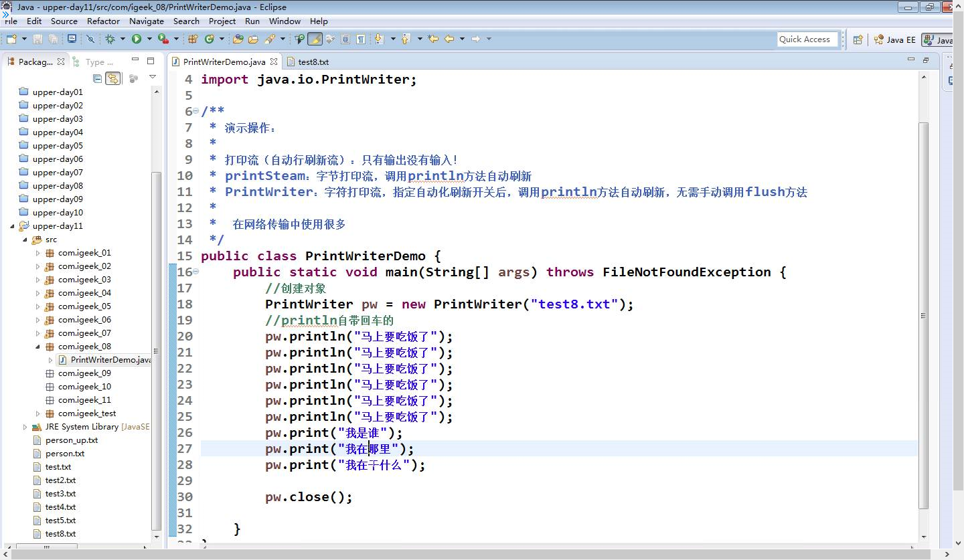964x560 pixels.
Task: Click the New file wizard icon
Action: 11,39
